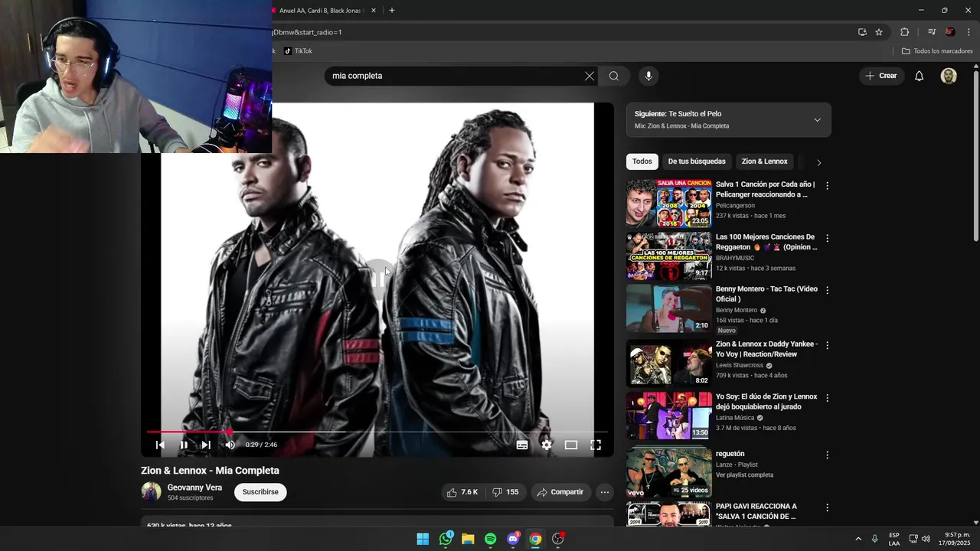Like the video with 7.6 K likes
This screenshot has height=551, width=980.
click(462, 492)
